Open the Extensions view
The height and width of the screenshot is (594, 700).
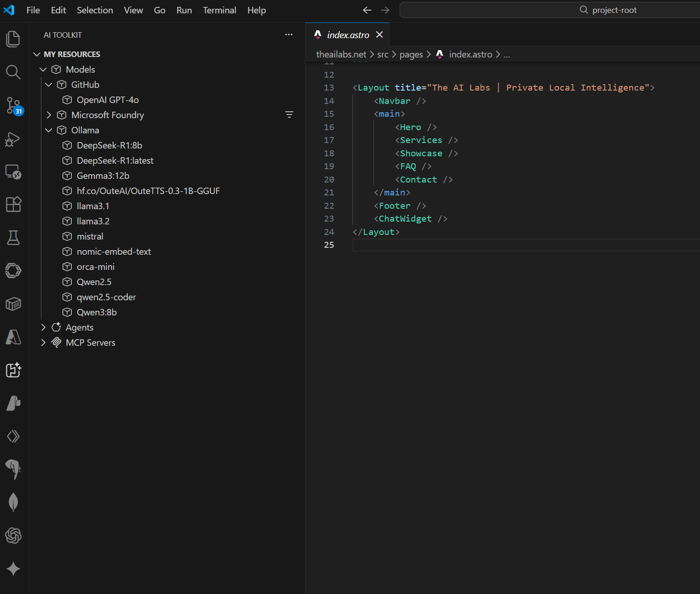click(13, 205)
